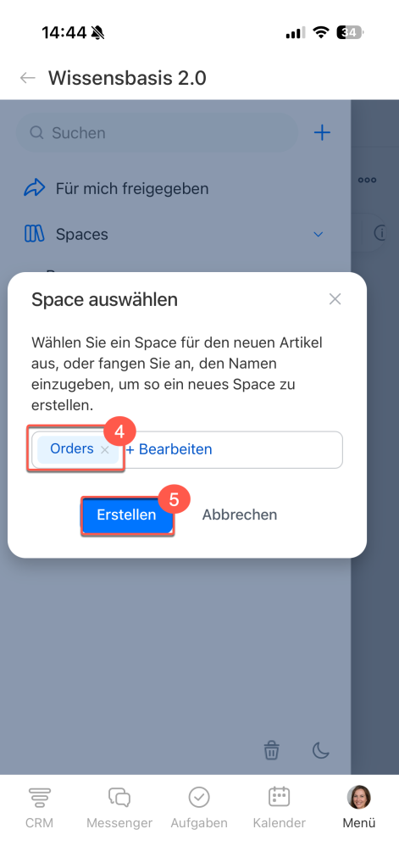Tap the Abbrechen button
Viewport: 399px width, 868px height.
[240, 515]
